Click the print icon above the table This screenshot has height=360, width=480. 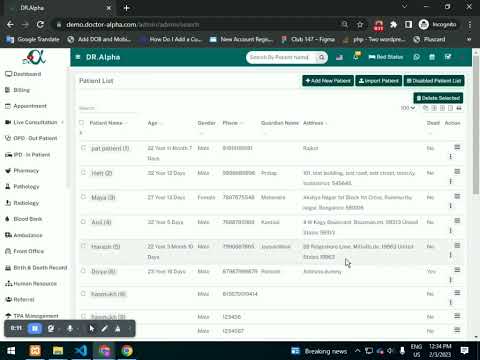(x=459, y=108)
